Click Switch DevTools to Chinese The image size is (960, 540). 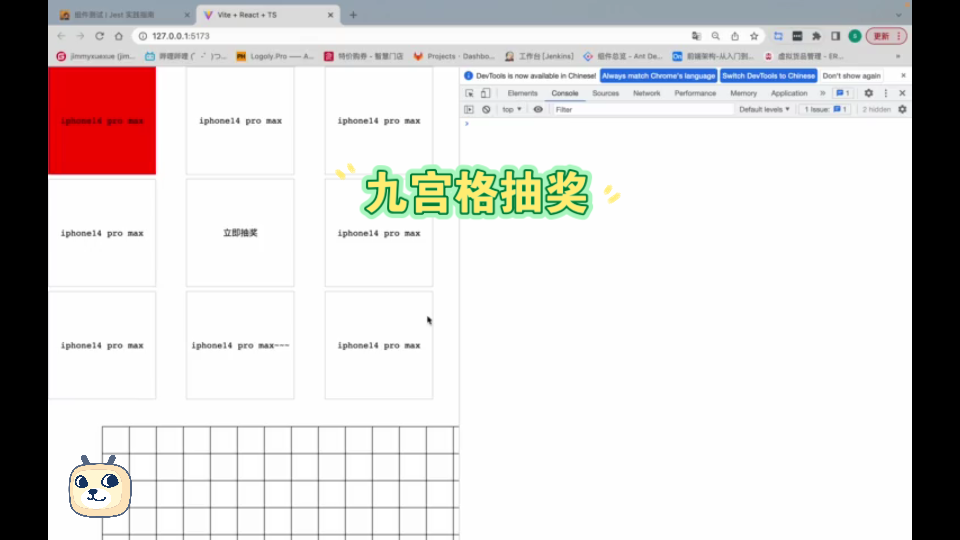tap(768, 76)
